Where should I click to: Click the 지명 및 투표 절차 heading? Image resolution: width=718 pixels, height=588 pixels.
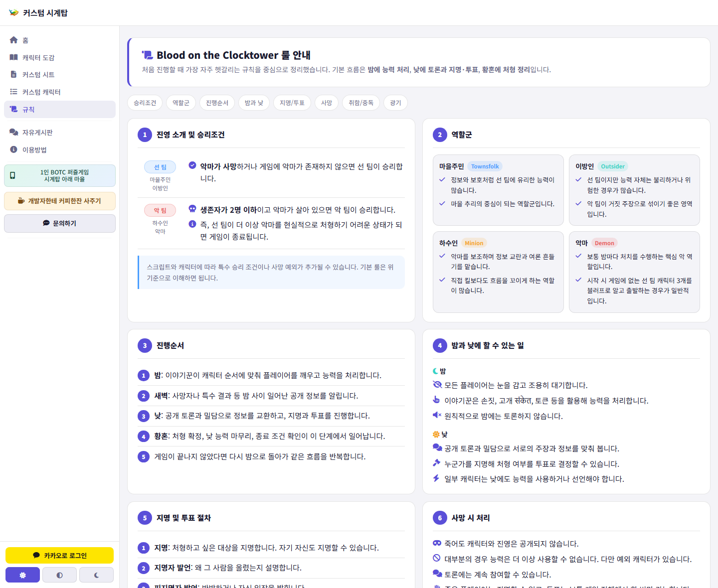point(183,518)
